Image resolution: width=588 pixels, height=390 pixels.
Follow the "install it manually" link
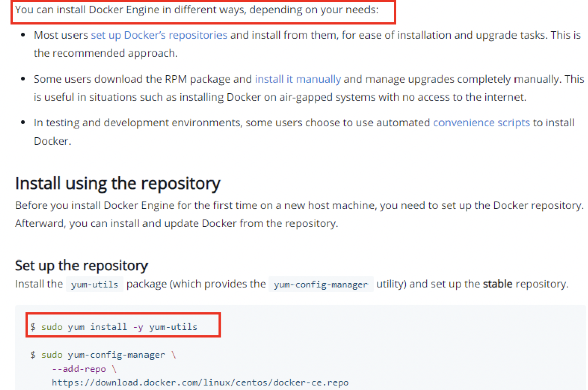click(298, 79)
